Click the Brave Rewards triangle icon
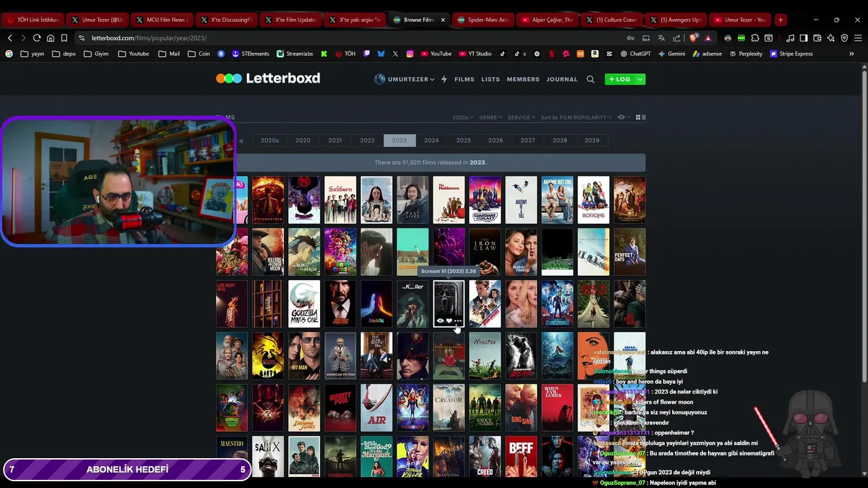Viewport: 868px width, 488px height. 708,38
